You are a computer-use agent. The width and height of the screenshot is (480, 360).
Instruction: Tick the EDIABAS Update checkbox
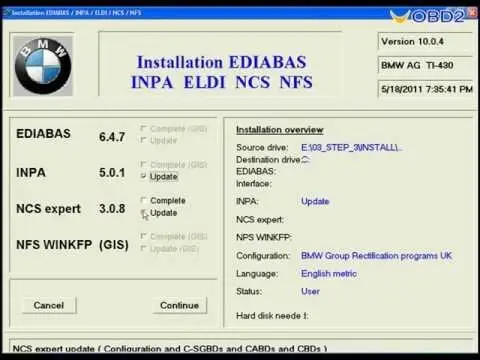pyautogui.click(x=143, y=140)
